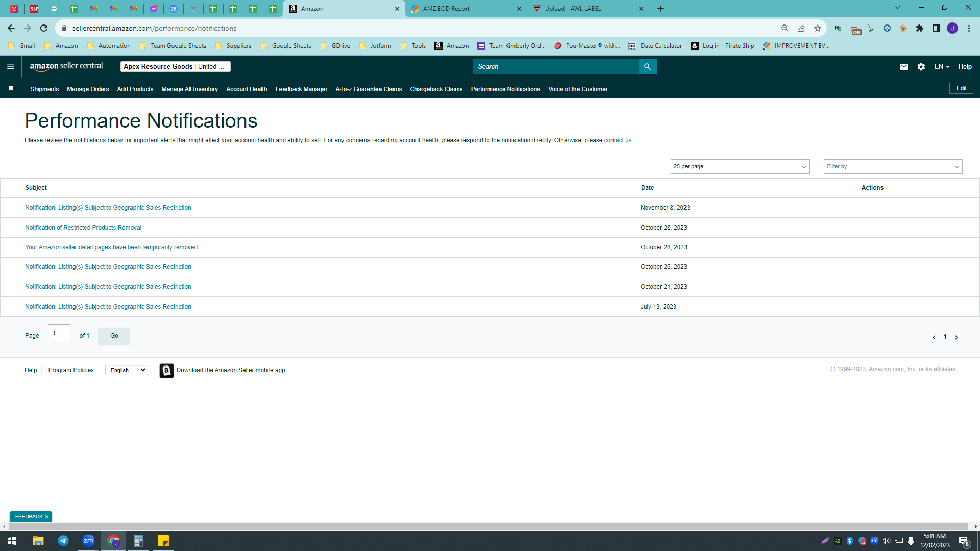980x551 pixels.
Task: Switch to AMZ EOD Report tab
Action: click(x=466, y=9)
